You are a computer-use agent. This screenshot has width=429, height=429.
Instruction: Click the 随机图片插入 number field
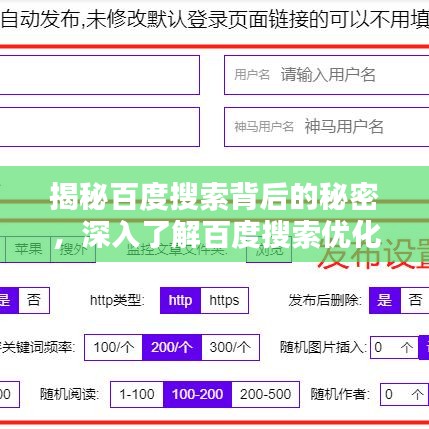click(x=394, y=347)
